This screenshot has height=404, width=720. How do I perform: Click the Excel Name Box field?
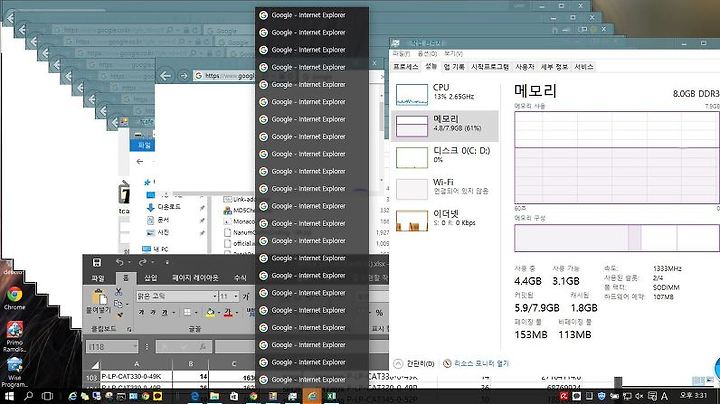tap(112, 347)
